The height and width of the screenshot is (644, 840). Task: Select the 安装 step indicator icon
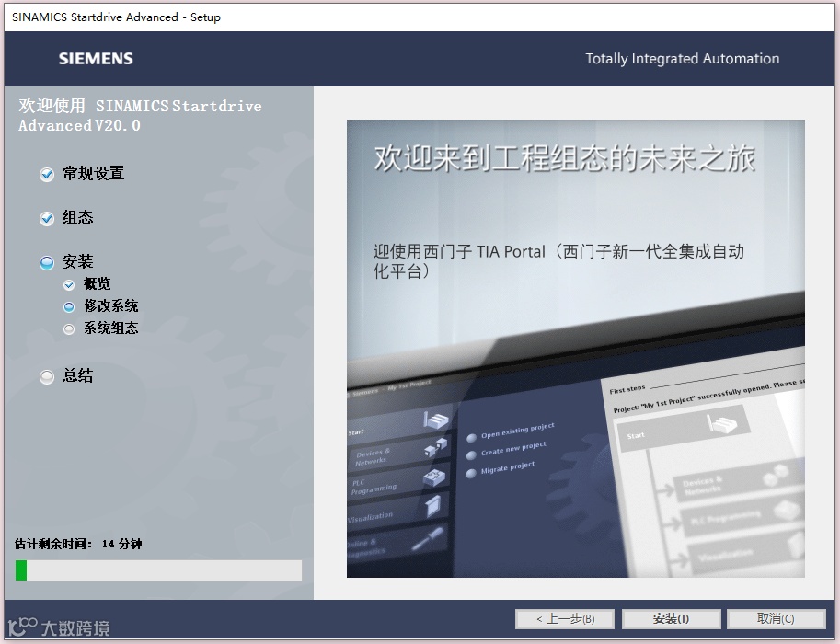47,262
